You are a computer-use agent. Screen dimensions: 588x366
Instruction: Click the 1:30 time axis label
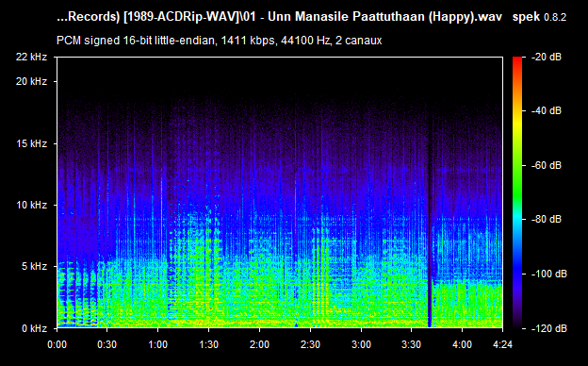pyautogui.click(x=208, y=344)
